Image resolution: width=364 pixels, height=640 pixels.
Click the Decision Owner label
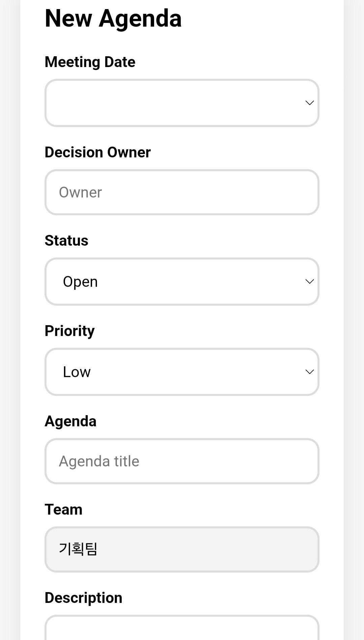(98, 152)
